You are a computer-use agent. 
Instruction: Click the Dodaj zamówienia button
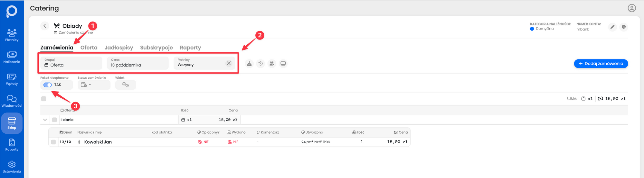coord(601,64)
